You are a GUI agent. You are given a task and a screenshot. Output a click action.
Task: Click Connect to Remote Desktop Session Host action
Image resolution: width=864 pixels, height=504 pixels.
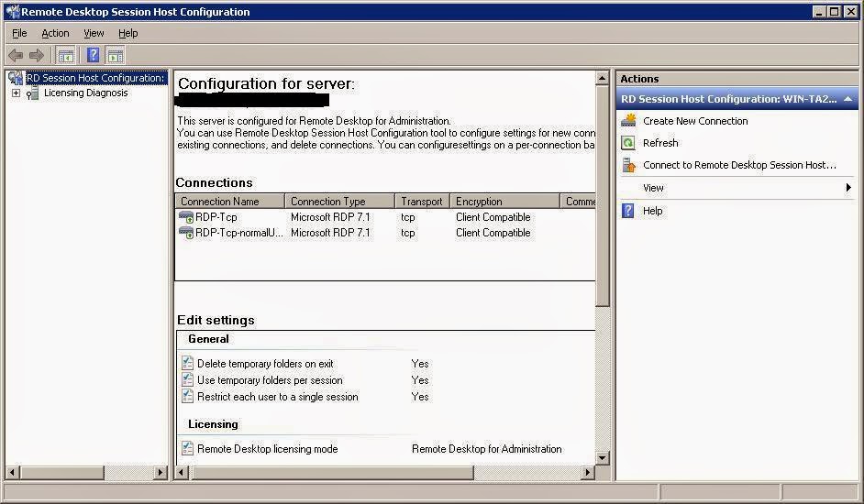click(x=739, y=165)
